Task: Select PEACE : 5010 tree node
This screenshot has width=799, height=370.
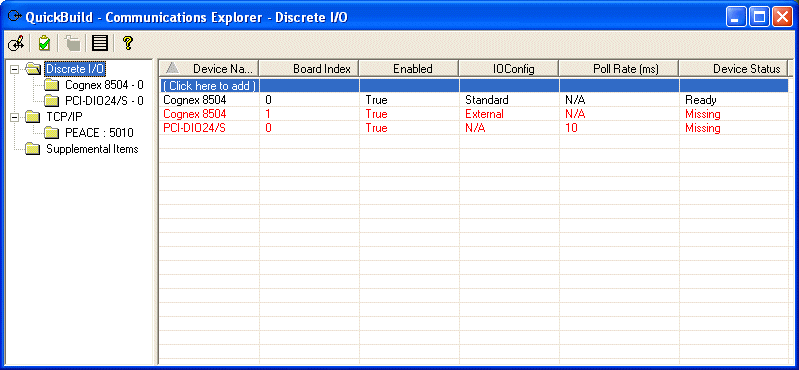Action: point(99,133)
